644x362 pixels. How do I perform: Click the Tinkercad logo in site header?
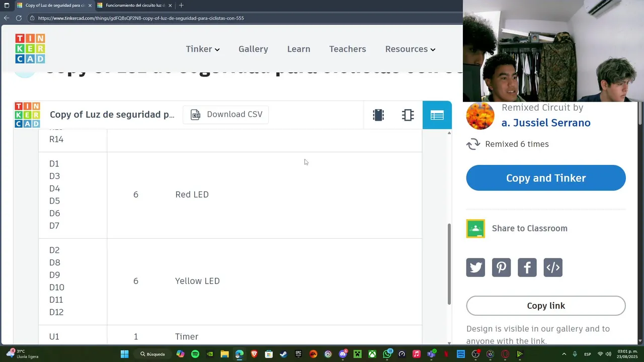click(30, 49)
